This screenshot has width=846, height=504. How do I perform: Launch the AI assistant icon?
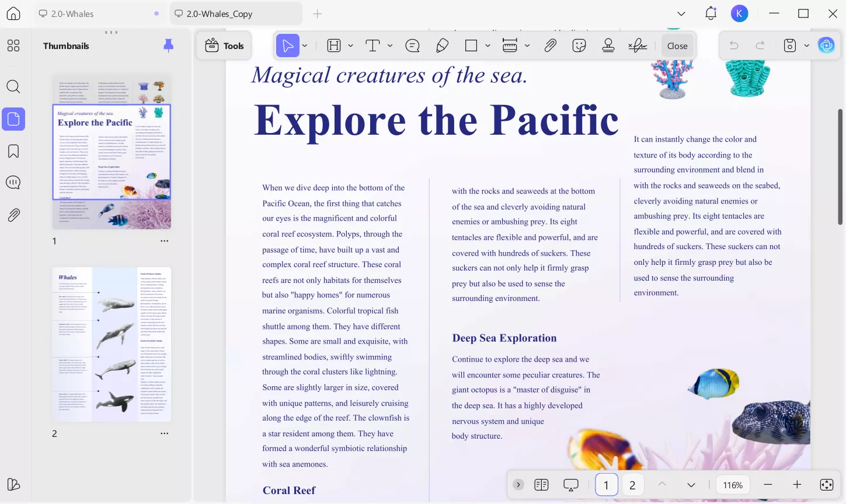point(826,45)
